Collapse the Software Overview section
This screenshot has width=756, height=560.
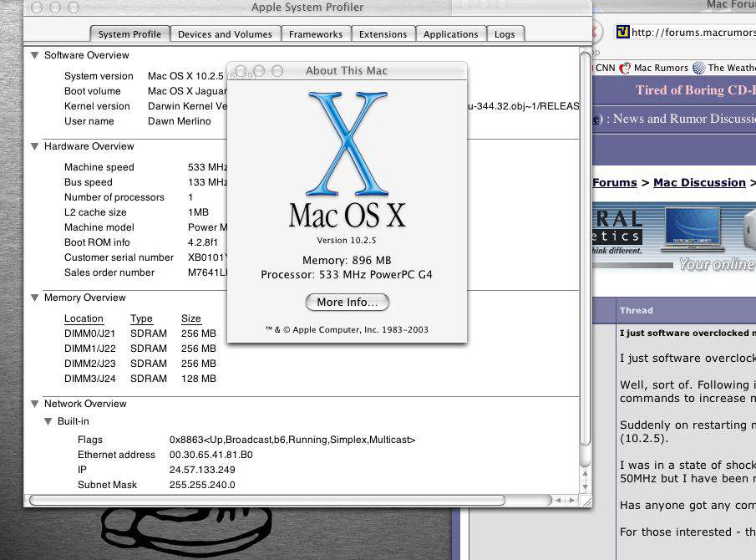click(x=35, y=55)
